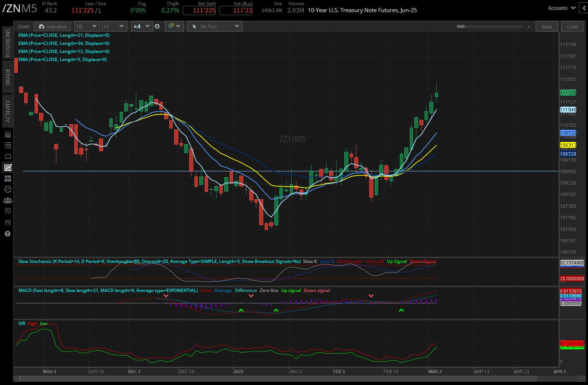
Task: Switch to the ACTIVITY tab
Action: [8, 111]
